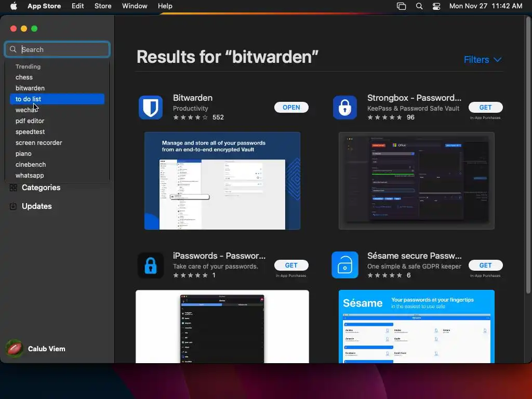Image resolution: width=532 pixels, height=399 pixels.
Task: Open Sésame blue screenshot preview
Action: click(x=416, y=326)
